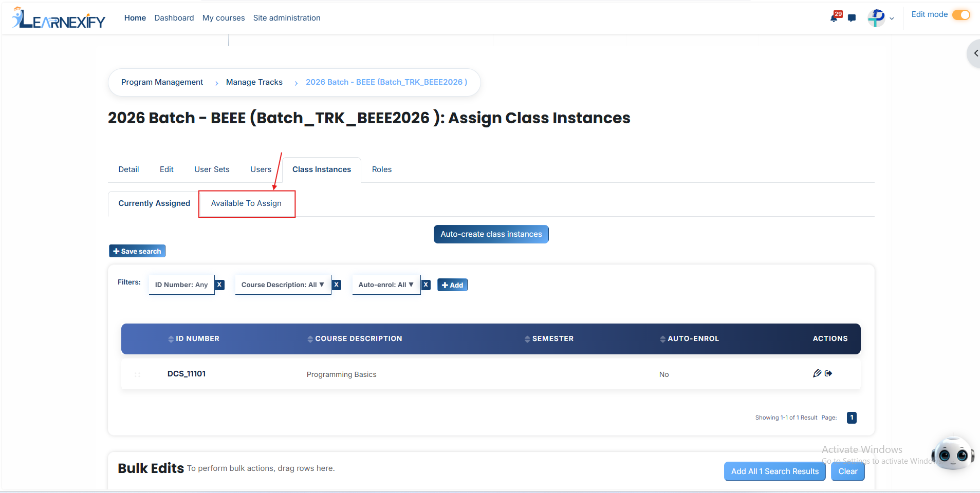Switch to Available To Assign tab
This screenshot has width=980, height=493.
coord(246,203)
